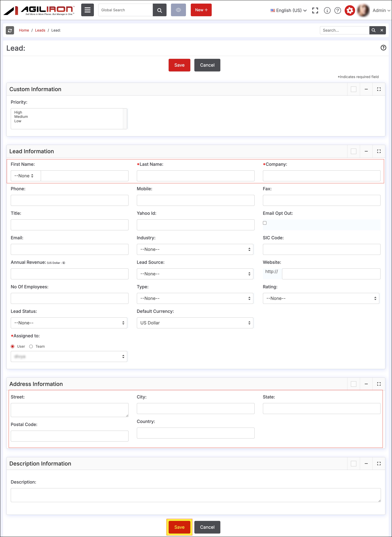The height and width of the screenshot is (537, 392).
Task: Open the Lead page help icon
Action: 383,48
